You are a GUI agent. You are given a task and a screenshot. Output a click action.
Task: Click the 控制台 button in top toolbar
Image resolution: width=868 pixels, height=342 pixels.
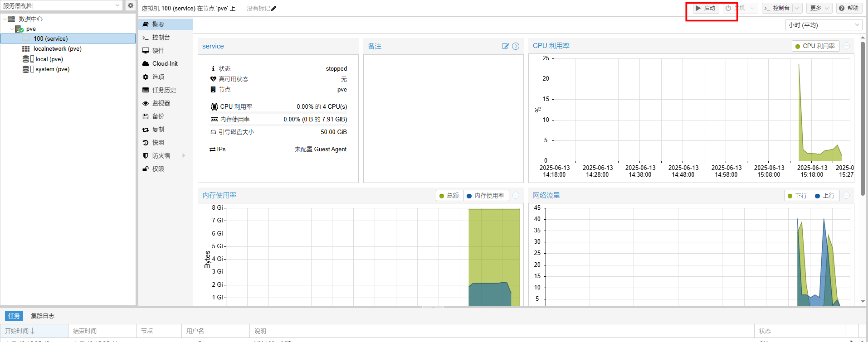(777, 8)
